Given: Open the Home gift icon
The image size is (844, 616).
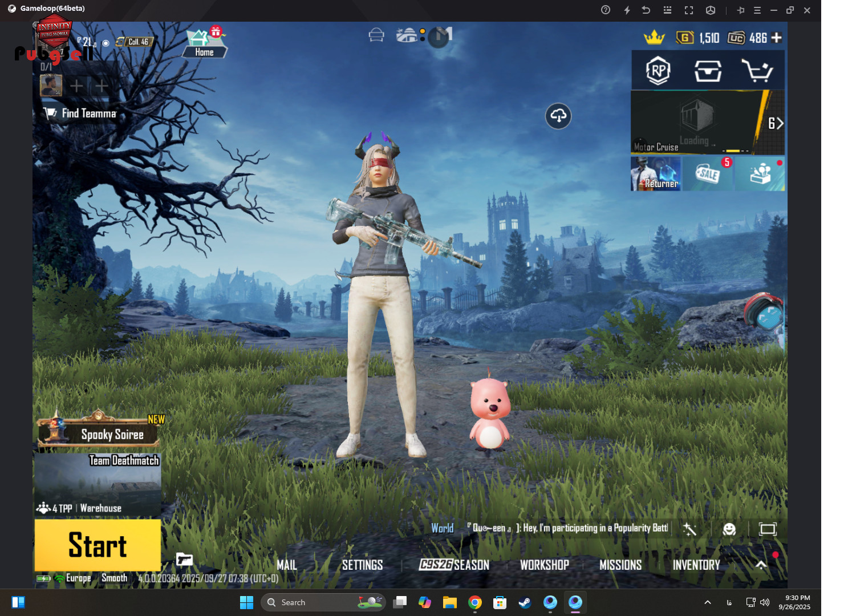Looking at the screenshot, I should click(x=204, y=42).
